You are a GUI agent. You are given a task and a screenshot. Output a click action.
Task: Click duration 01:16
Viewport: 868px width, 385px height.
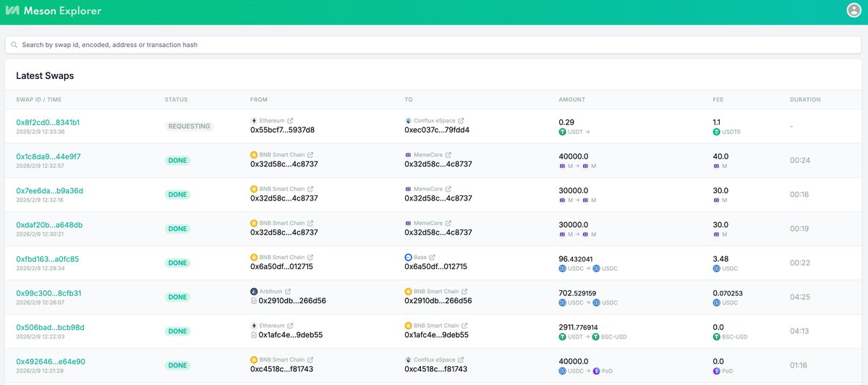[x=799, y=365]
